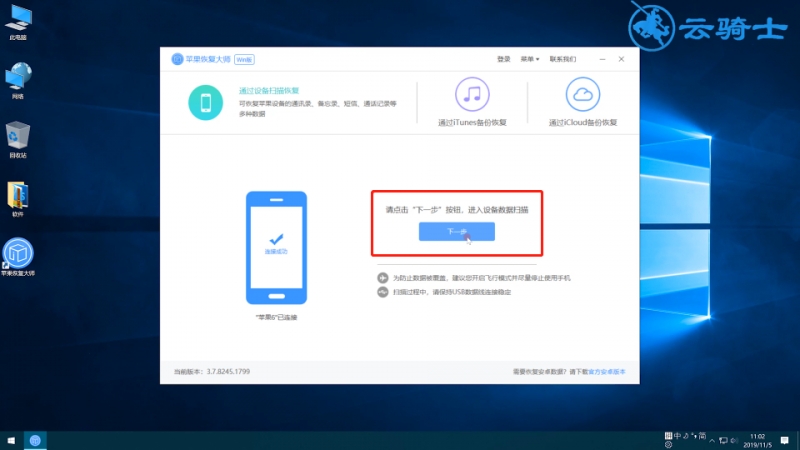Click the connected phone illustration

[x=277, y=248]
